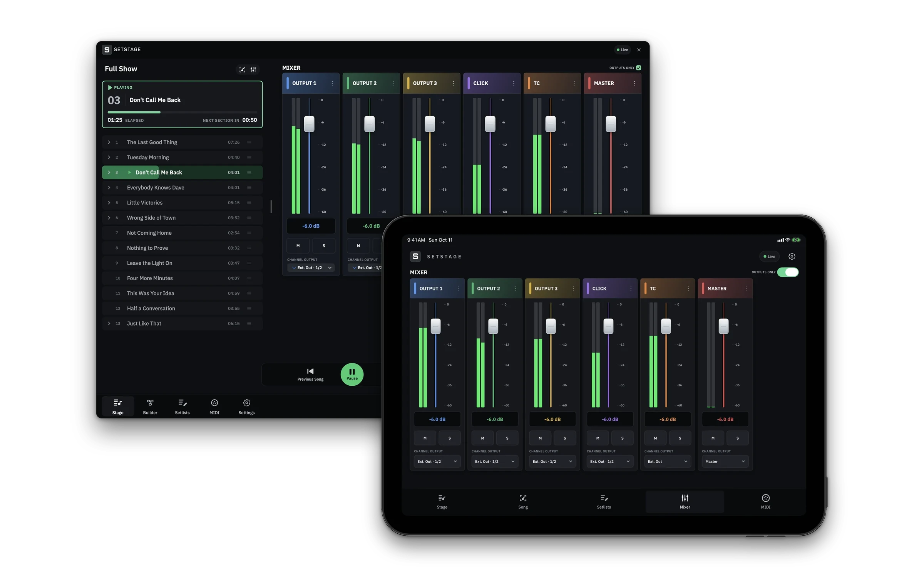Click MASTER fader handle on tablet

click(723, 326)
